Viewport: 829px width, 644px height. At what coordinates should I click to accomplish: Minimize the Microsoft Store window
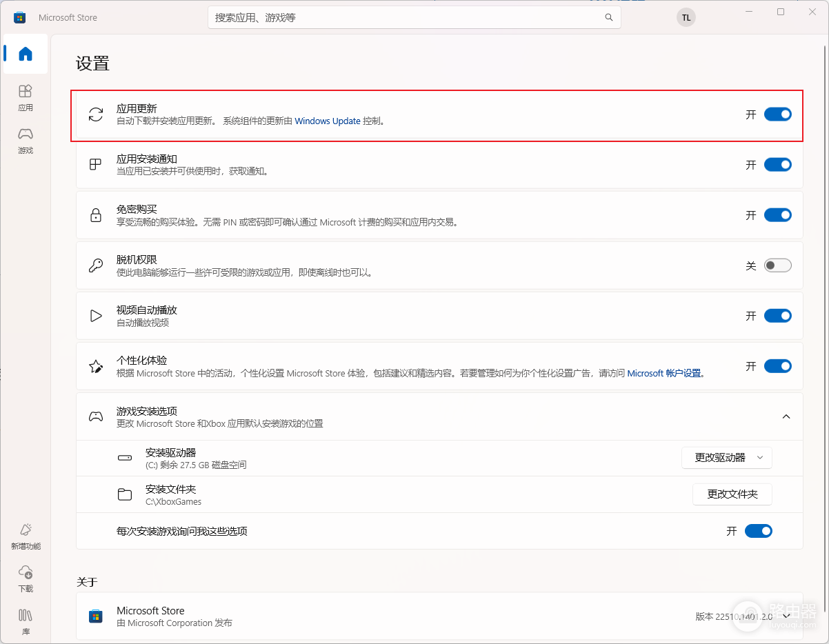pos(749,12)
